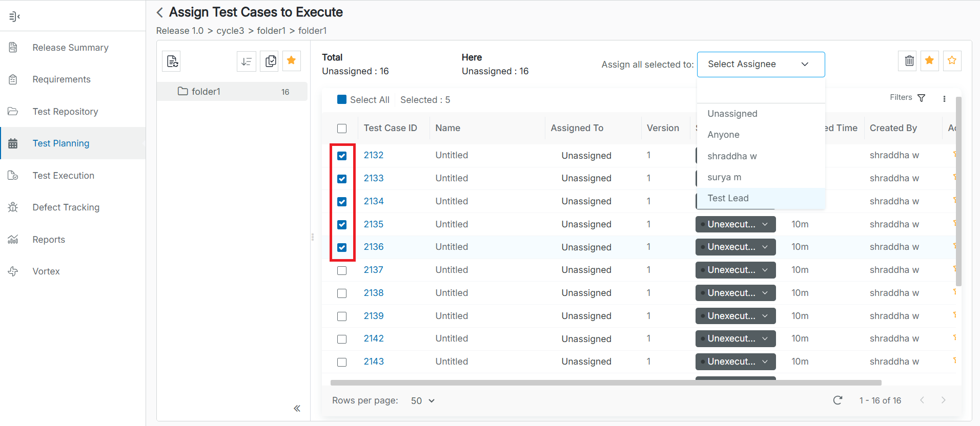Select folder1 in the folder tree
The image size is (980, 426).
[206, 92]
